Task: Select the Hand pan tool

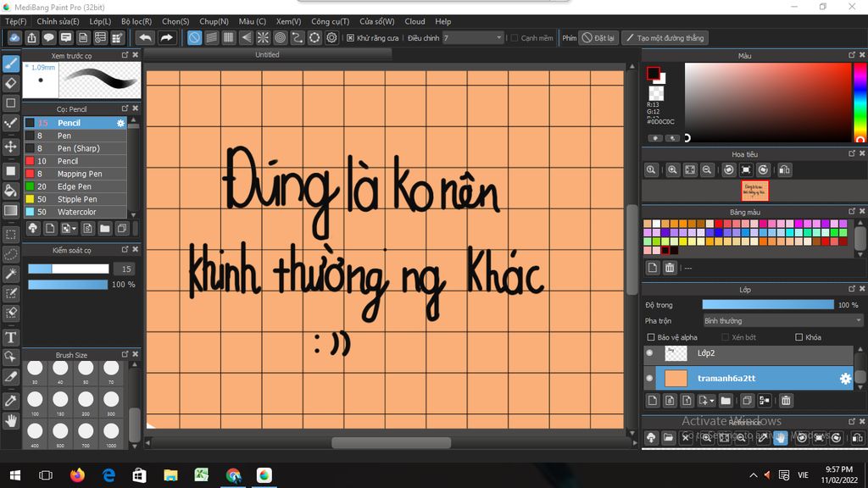Action: point(10,421)
